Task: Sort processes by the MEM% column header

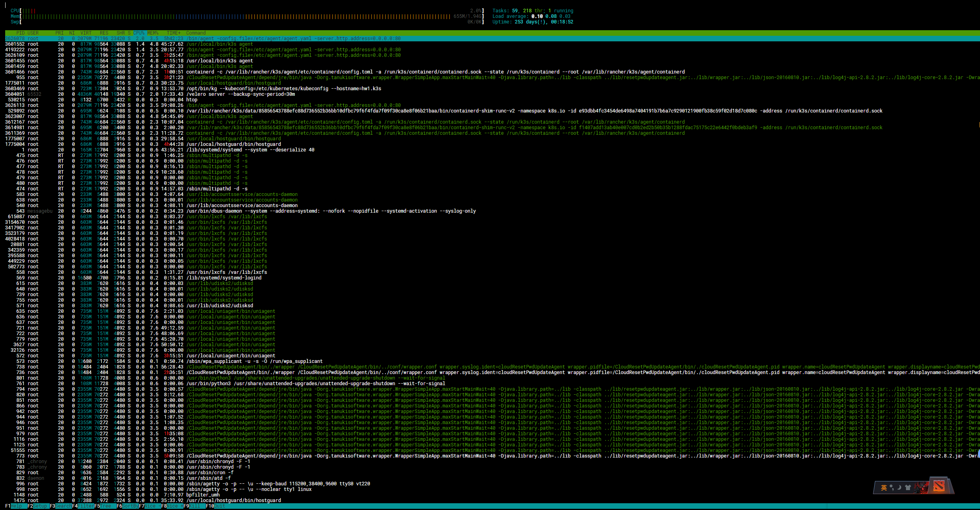Action: point(152,33)
